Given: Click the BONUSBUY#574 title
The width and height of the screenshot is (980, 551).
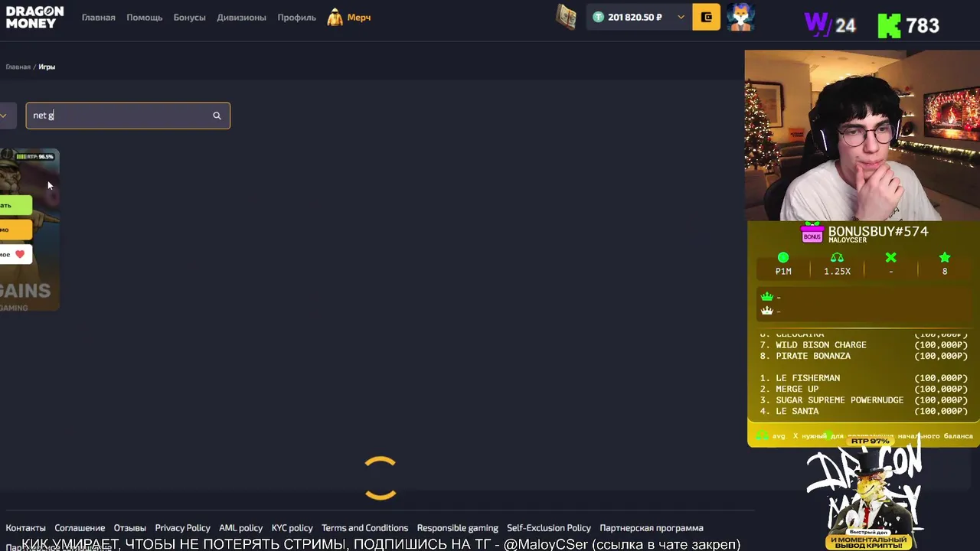Looking at the screenshot, I should click(x=878, y=231).
